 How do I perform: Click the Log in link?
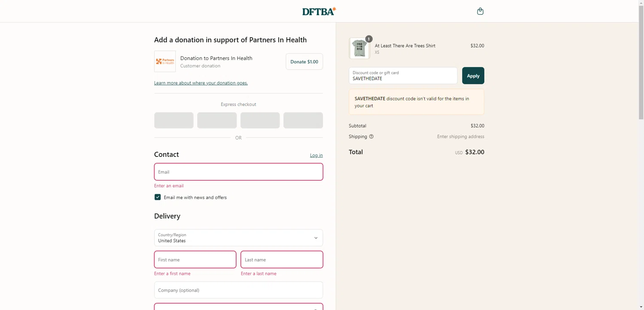pyautogui.click(x=316, y=155)
